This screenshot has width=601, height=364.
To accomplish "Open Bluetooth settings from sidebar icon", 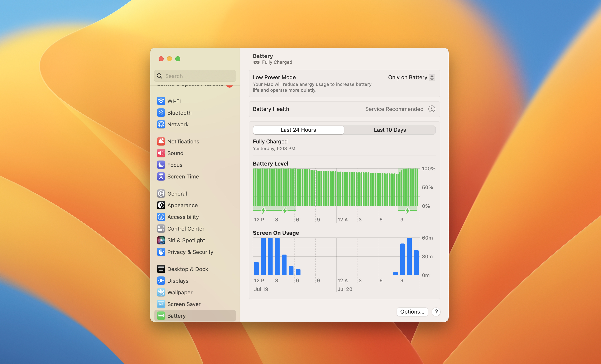I will coord(161,113).
